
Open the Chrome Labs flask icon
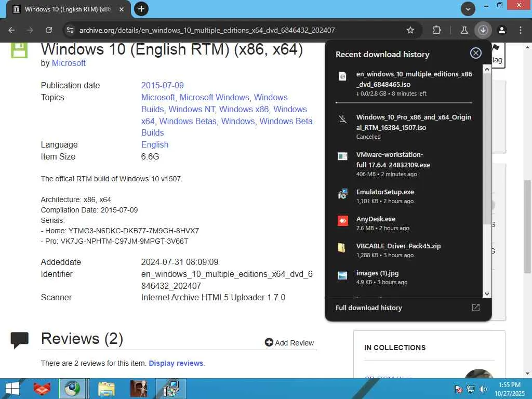[464, 30]
